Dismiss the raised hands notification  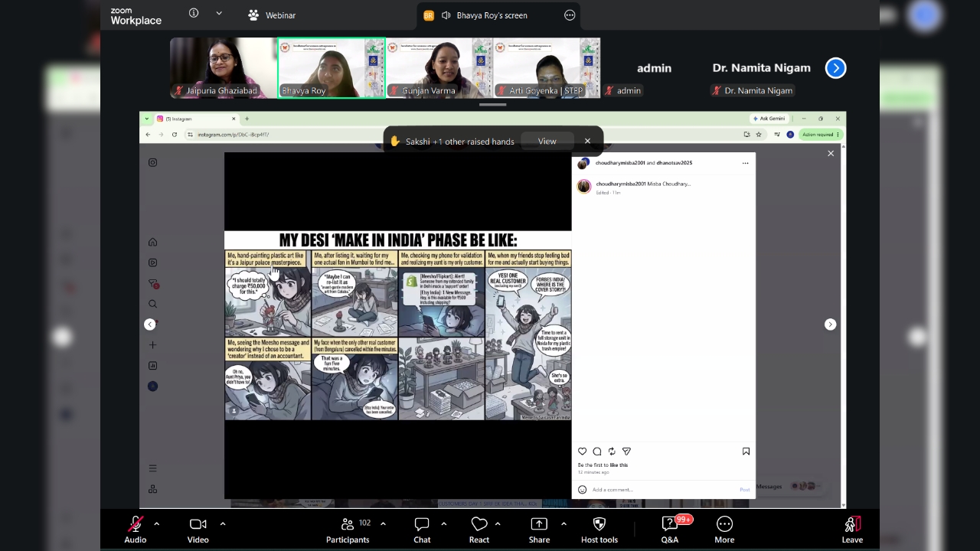(587, 141)
